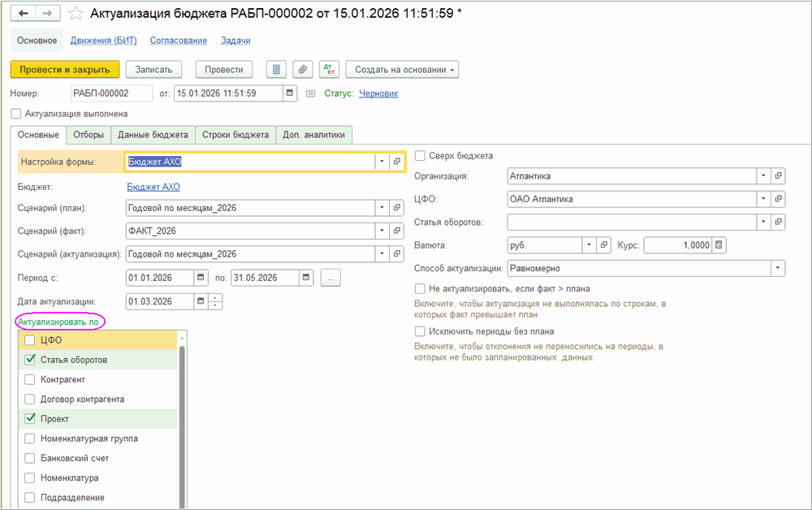Switch to the Строки бюджета tab
The width and height of the screenshot is (812, 510).
(235, 135)
